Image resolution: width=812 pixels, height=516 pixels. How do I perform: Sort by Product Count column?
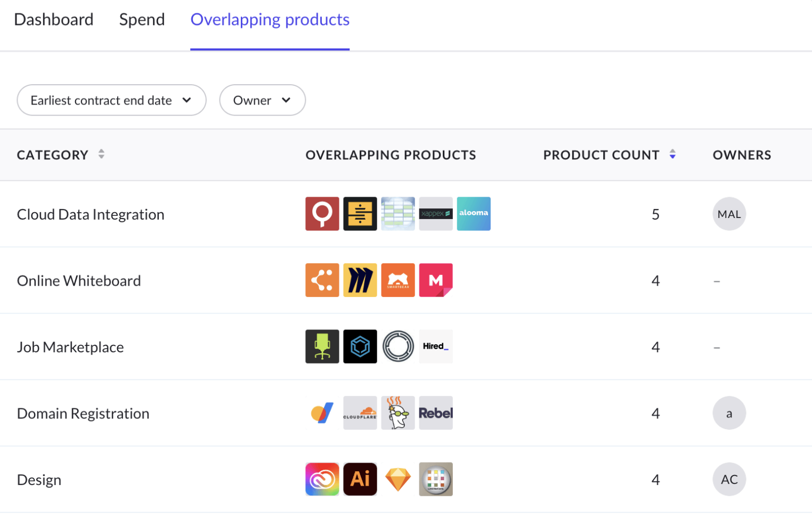pyautogui.click(x=672, y=155)
